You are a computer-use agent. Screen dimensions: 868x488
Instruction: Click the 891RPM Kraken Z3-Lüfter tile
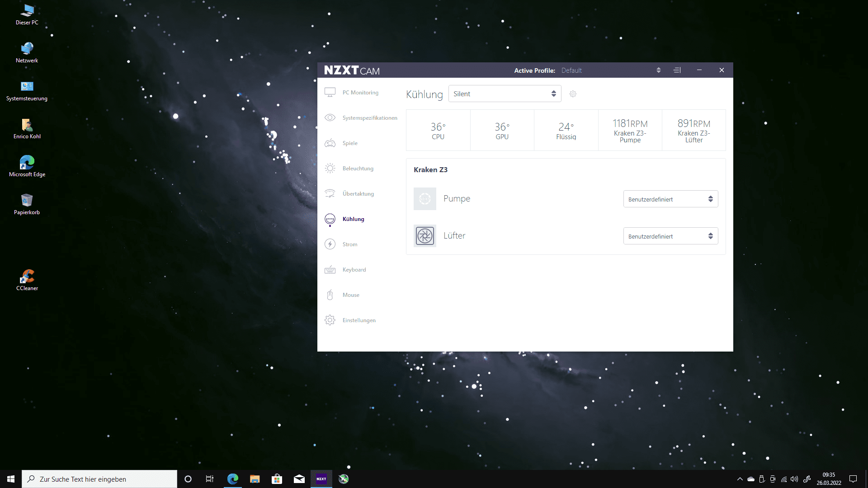694,131
